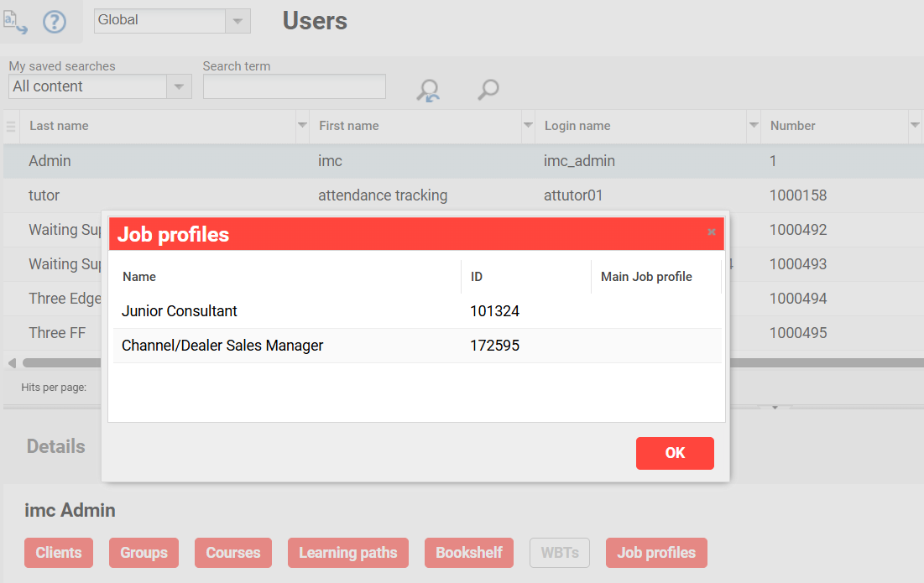Image resolution: width=924 pixels, height=583 pixels.
Task: Select the Junior Consultant row
Action: [x=416, y=311]
